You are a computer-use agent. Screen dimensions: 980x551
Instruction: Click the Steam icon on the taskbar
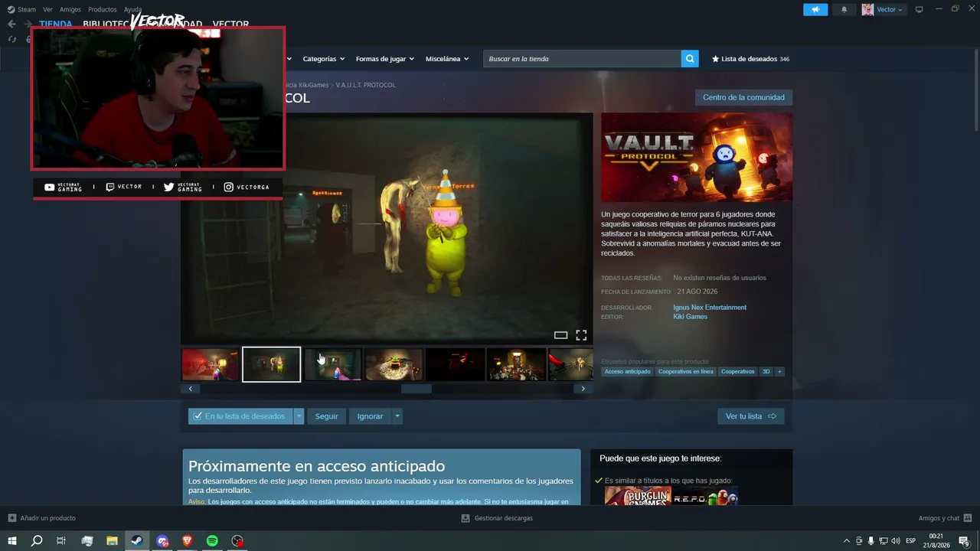tap(137, 541)
